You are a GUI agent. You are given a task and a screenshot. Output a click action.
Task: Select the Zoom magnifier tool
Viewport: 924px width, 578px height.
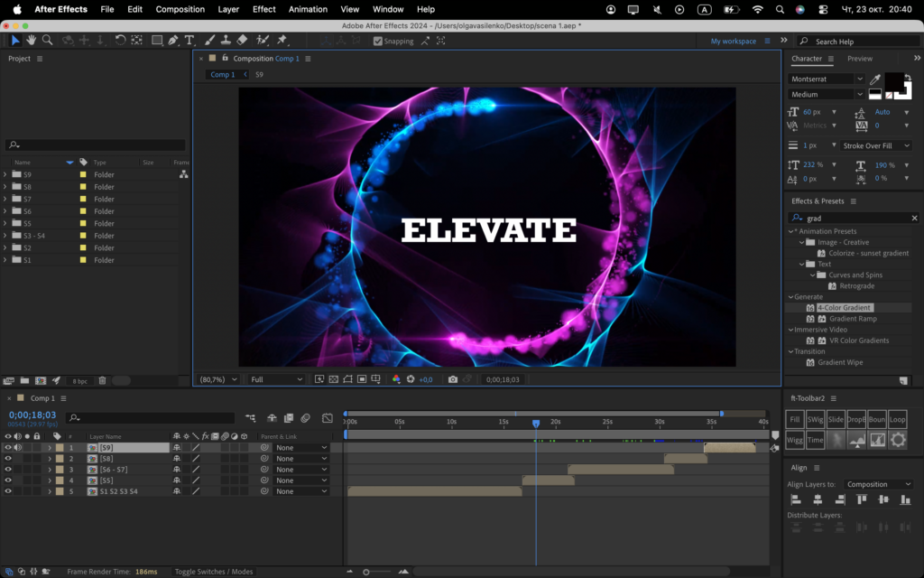click(x=47, y=40)
